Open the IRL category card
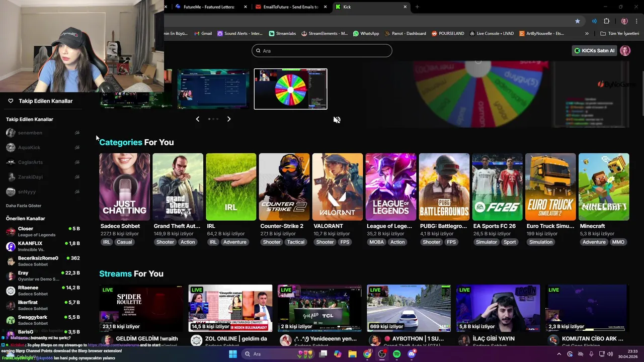 pyautogui.click(x=231, y=187)
